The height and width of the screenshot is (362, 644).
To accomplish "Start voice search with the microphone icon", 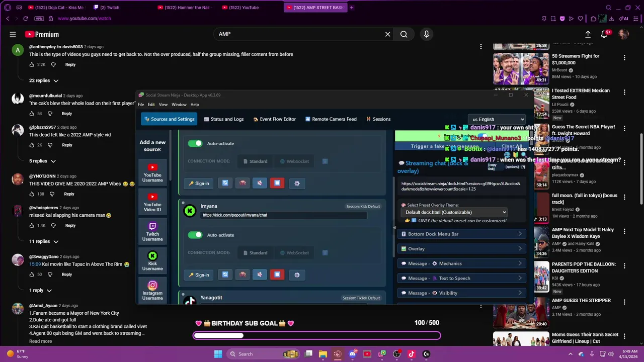I will 427,34.
